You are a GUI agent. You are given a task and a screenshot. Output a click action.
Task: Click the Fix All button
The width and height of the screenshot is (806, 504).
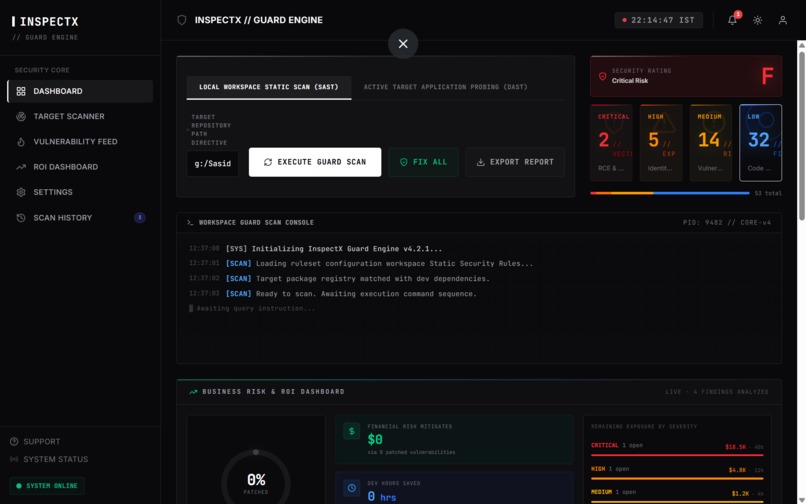424,162
